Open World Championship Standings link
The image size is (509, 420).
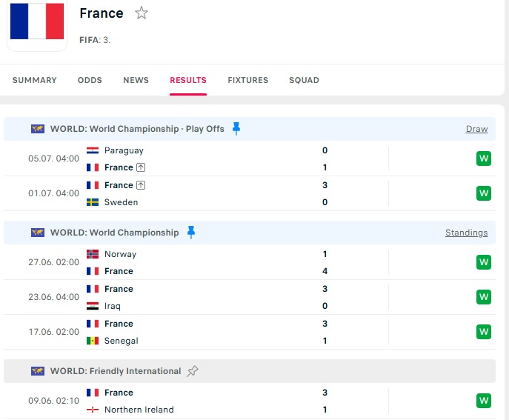pyautogui.click(x=467, y=233)
